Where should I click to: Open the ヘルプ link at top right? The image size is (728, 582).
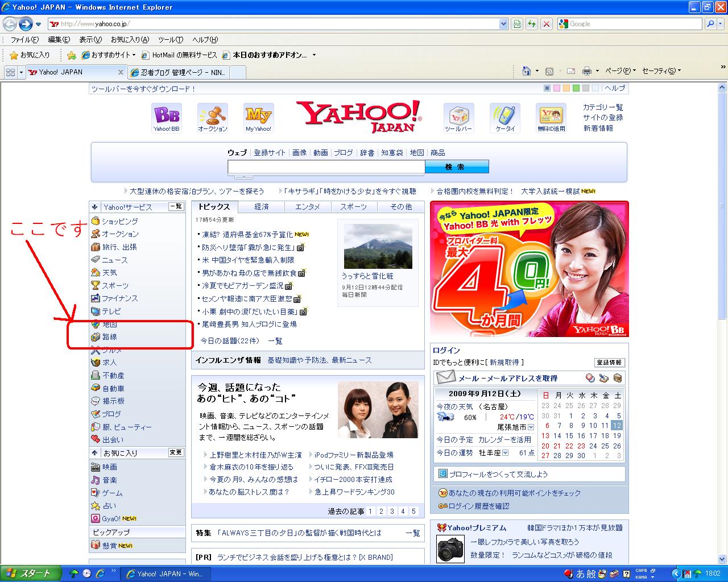tap(615, 88)
